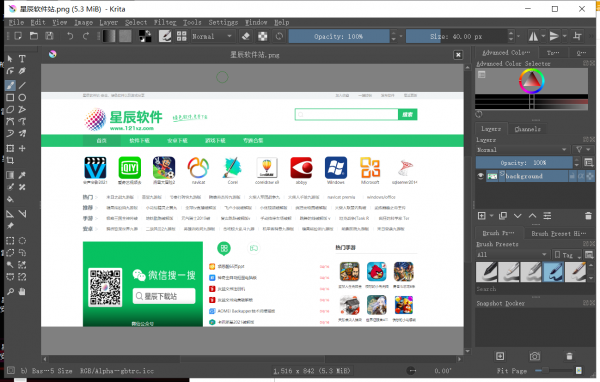Viewport: 600px width, 382px height.
Task: Expand Add layer dropdown arrow
Action: click(x=491, y=216)
